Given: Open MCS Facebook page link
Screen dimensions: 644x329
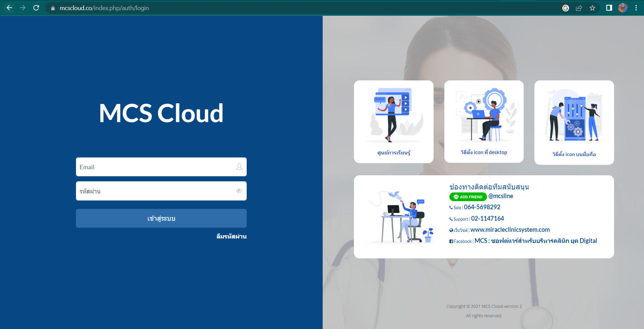Looking at the screenshot, I should (536, 241).
